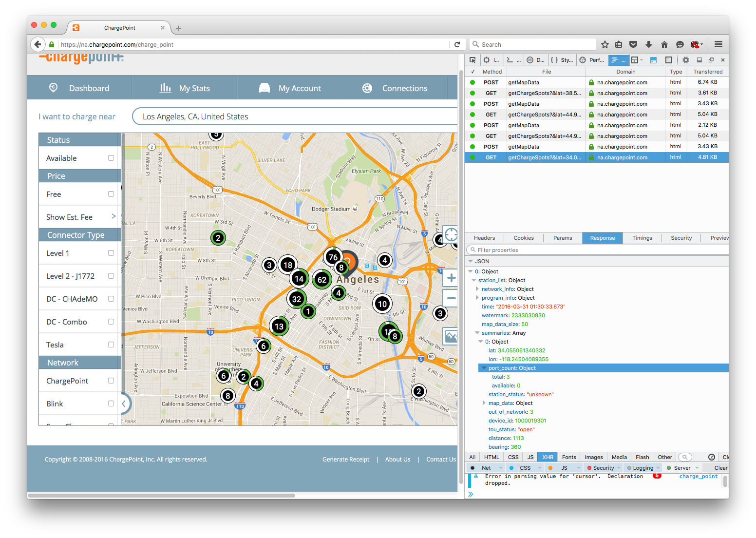The width and height of the screenshot is (756, 538).
Task: Pop devtools out into separate window
Action: pyautogui.click(x=711, y=60)
